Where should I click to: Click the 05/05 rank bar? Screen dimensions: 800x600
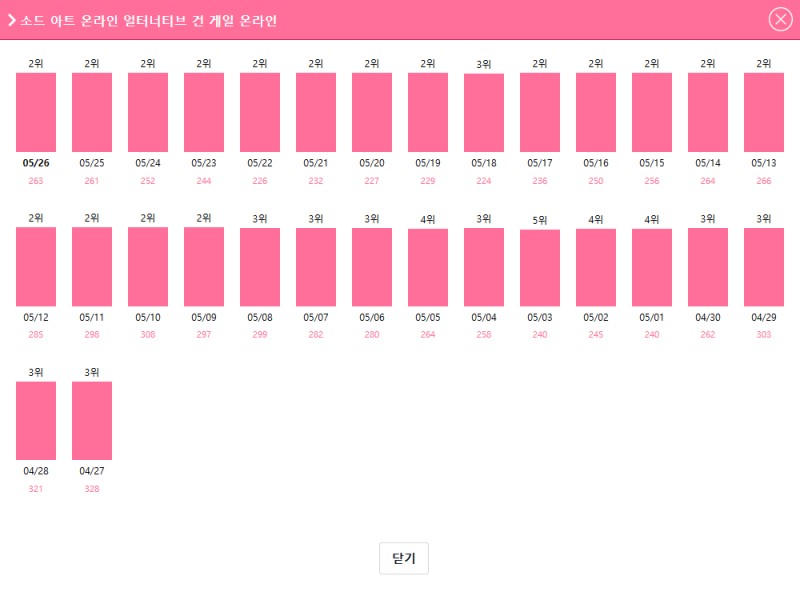[x=428, y=268]
